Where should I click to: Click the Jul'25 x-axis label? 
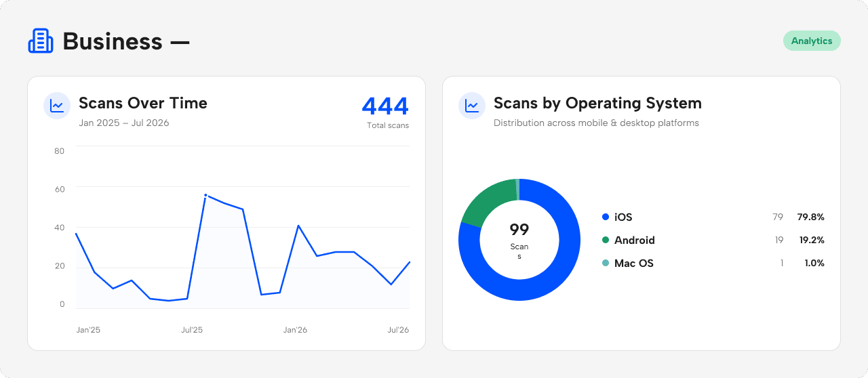tap(192, 330)
